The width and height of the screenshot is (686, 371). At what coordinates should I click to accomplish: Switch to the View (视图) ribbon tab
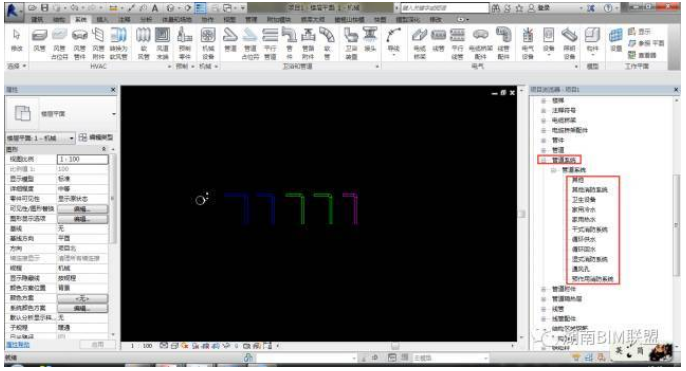(229, 20)
